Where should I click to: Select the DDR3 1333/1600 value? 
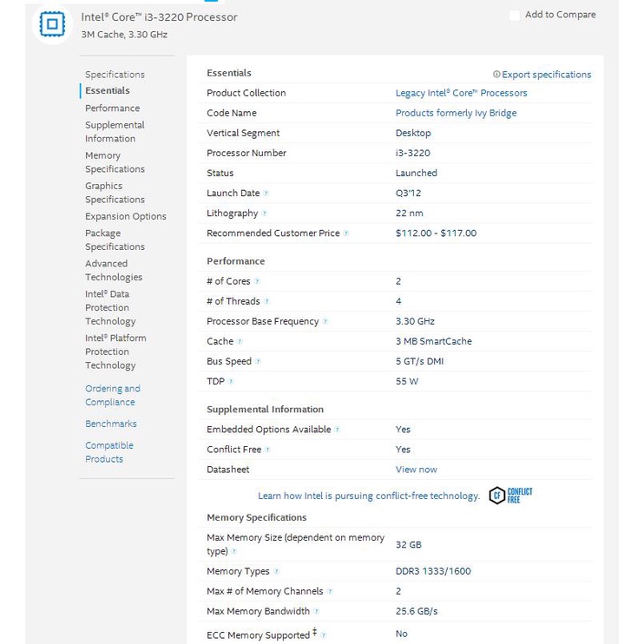(433, 571)
